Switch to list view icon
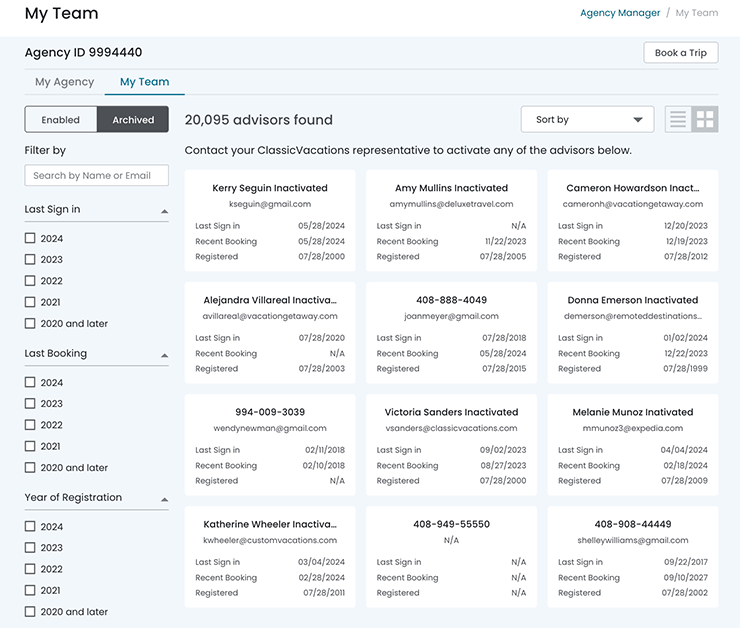The height and width of the screenshot is (628, 740). click(x=678, y=120)
